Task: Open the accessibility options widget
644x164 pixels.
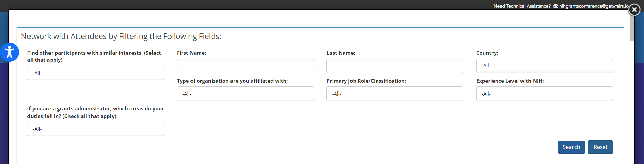Action: 9,53
